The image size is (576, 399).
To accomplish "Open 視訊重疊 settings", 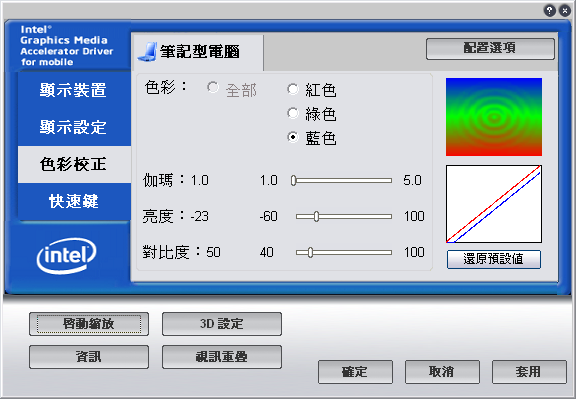I will click(x=222, y=357).
